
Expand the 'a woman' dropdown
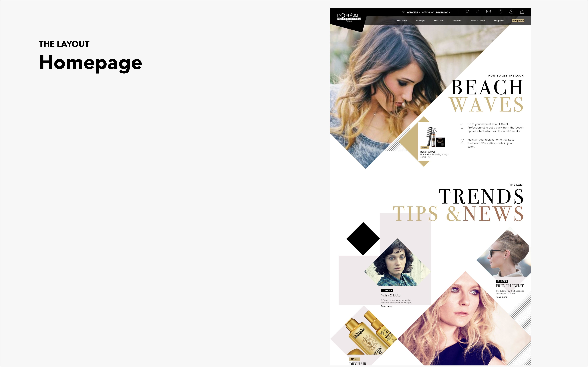414,12
